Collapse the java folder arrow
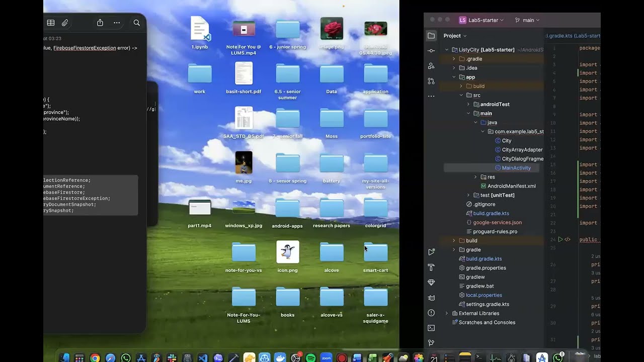The height and width of the screenshot is (362, 644). 475,122
